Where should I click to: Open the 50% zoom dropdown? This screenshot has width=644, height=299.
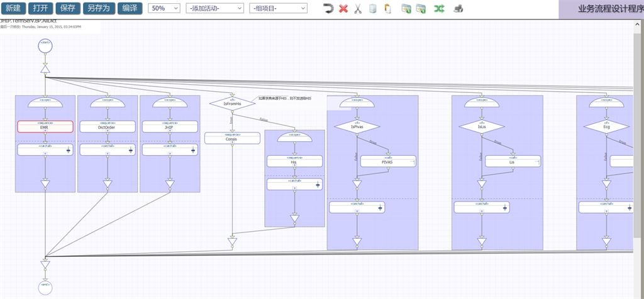click(165, 8)
